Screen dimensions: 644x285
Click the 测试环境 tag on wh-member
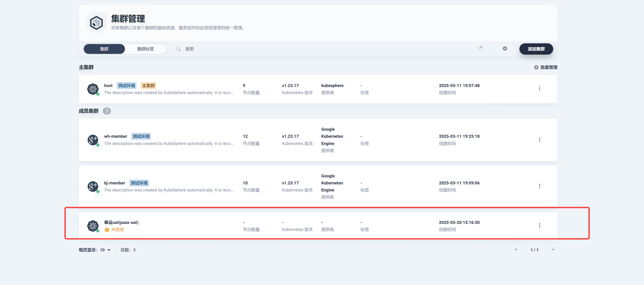point(141,136)
